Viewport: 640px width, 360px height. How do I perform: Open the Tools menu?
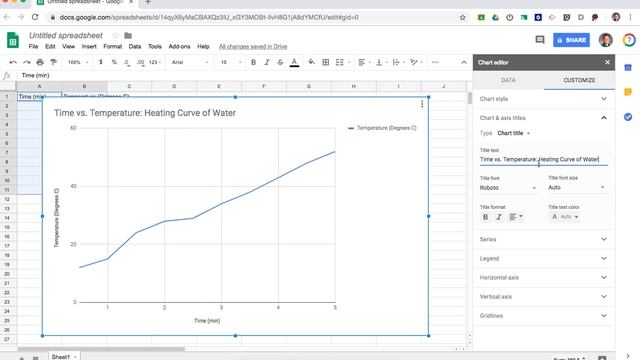155,47
